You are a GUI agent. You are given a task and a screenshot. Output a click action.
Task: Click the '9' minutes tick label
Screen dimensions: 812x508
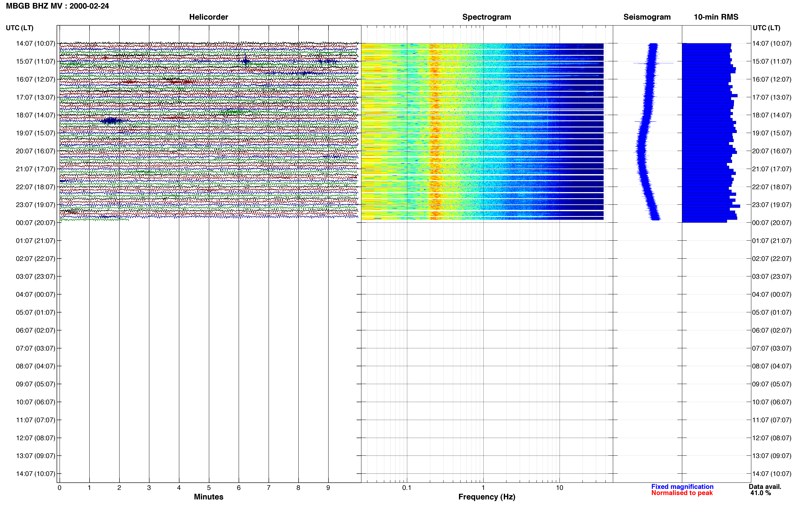click(328, 487)
